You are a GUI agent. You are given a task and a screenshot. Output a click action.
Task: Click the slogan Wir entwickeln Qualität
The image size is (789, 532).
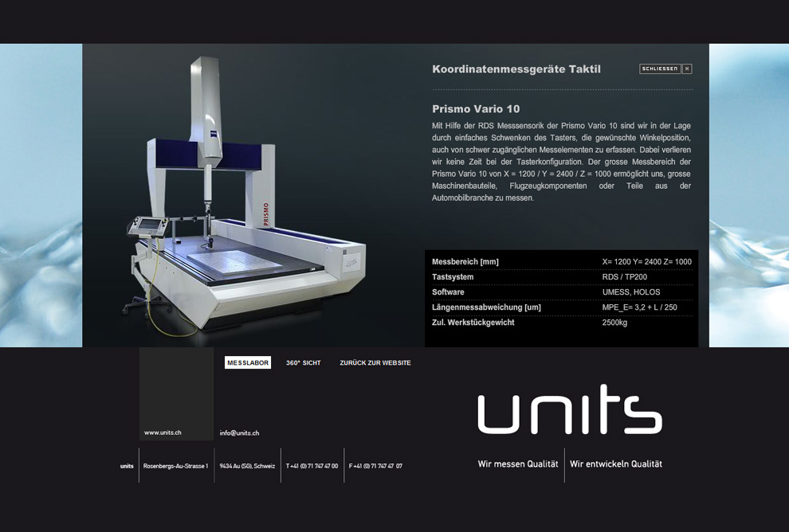click(x=616, y=464)
